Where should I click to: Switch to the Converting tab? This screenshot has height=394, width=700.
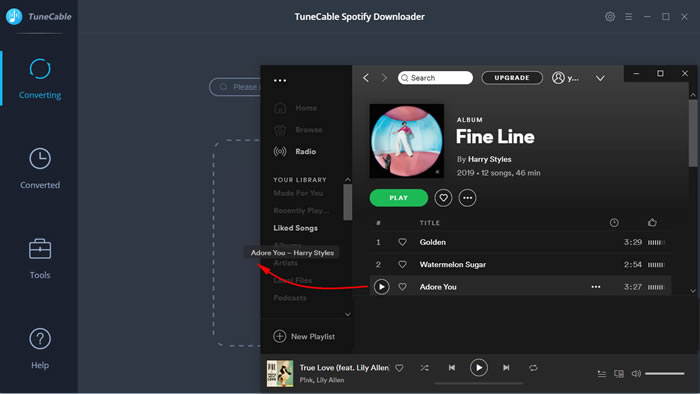coord(40,79)
